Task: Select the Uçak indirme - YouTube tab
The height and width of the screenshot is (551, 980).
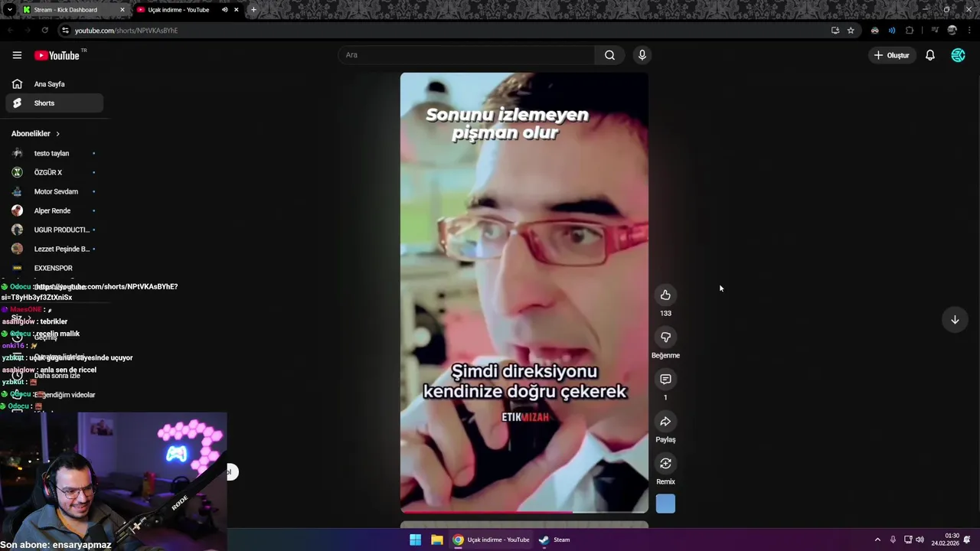Action: click(179, 10)
